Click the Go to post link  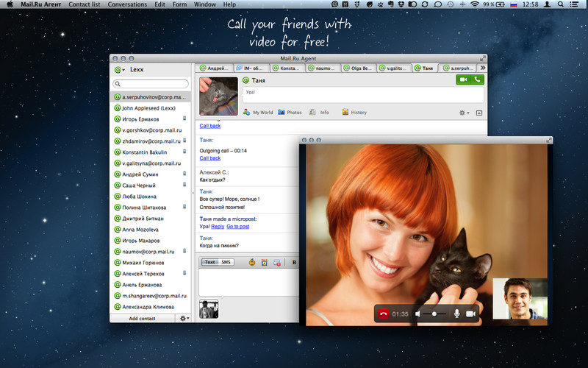click(x=237, y=227)
